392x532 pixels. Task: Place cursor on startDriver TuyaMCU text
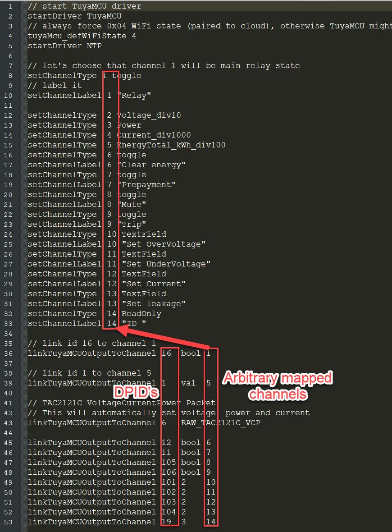pos(75,16)
